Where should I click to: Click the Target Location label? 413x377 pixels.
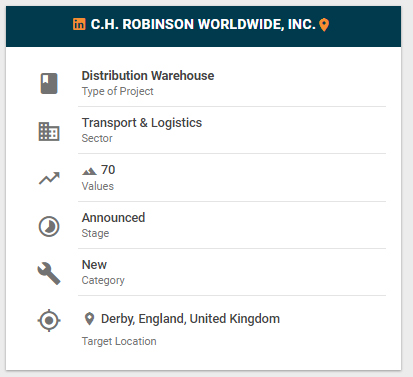[x=119, y=341]
